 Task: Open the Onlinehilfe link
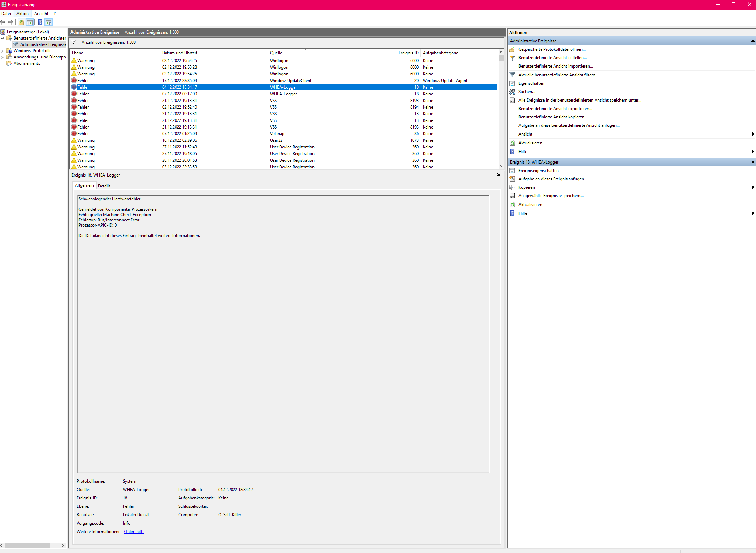pyautogui.click(x=134, y=532)
